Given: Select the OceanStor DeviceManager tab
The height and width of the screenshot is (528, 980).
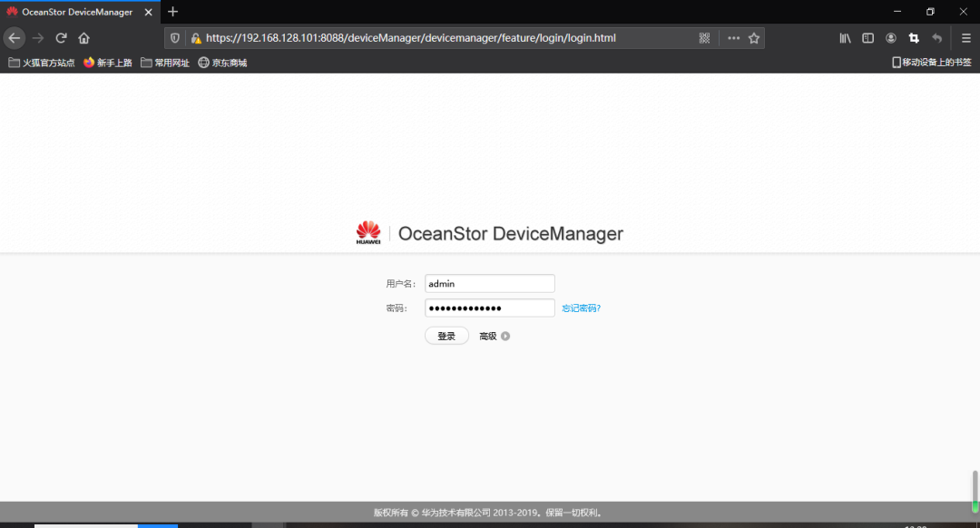Looking at the screenshot, I should (77, 12).
